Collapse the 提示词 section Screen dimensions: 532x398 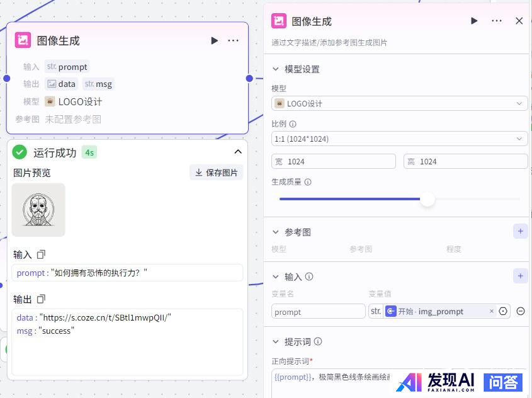coord(276,341)
